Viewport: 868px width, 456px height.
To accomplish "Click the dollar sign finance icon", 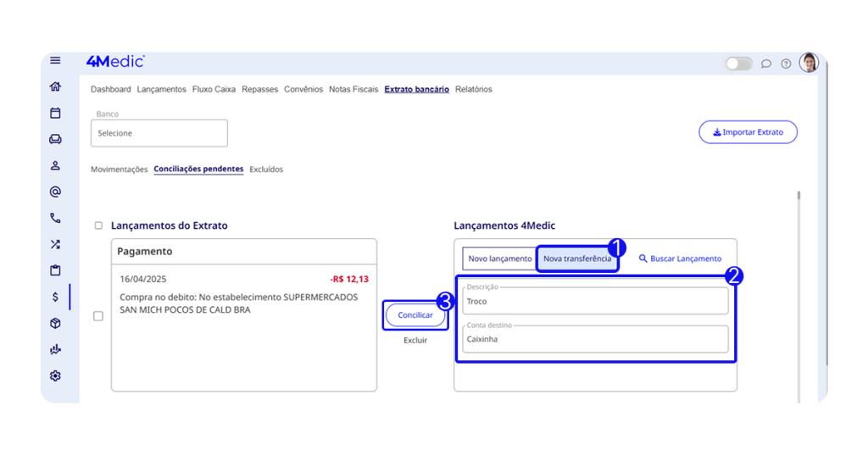I will click(x=55, y=297).
